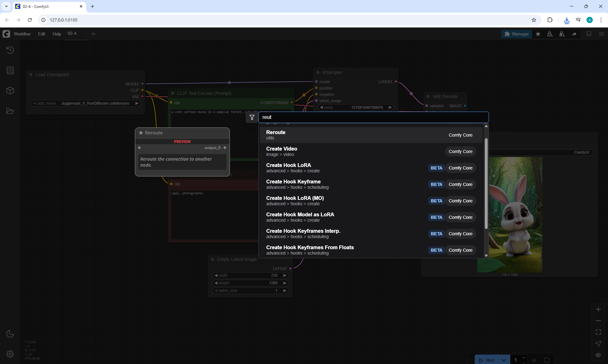Increase the batch count stepper
Screen dimensions: 608x364
pos(524,358)
